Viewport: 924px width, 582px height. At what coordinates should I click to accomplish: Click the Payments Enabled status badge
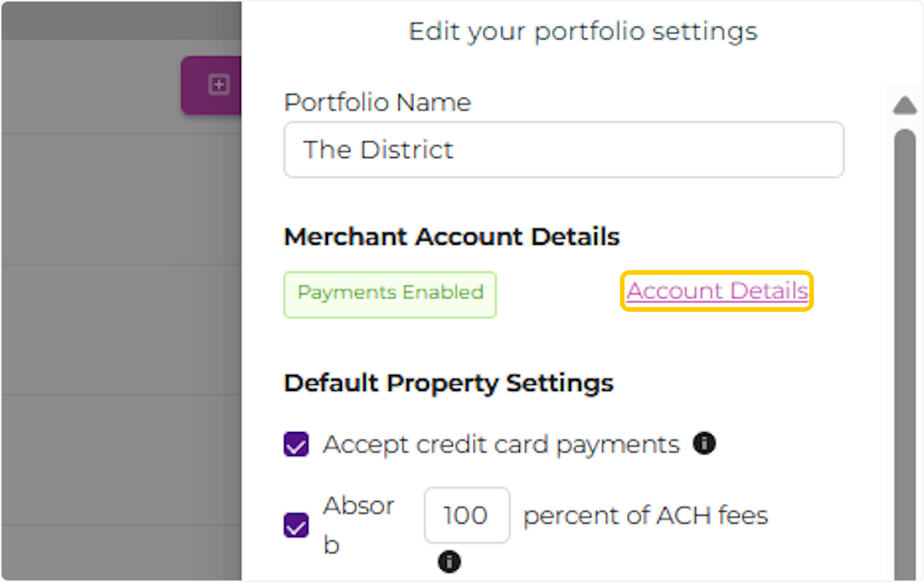[390, 294]
